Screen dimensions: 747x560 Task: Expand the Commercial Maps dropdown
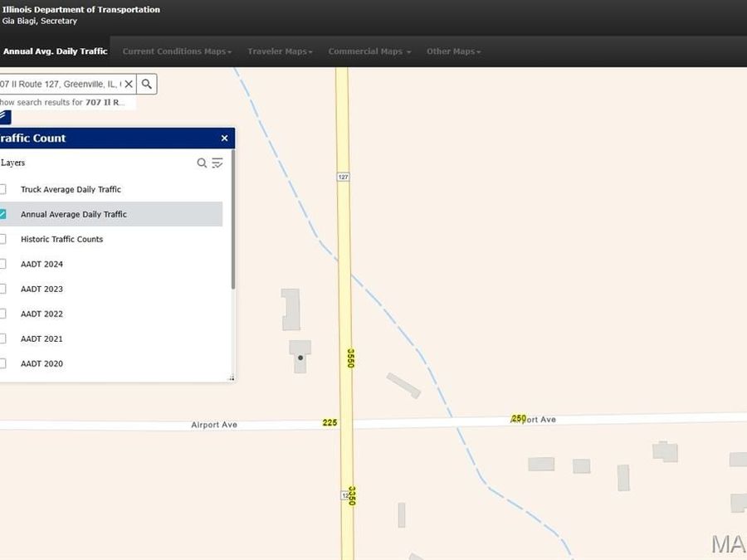pyautogui.click(x=369, y=51)
